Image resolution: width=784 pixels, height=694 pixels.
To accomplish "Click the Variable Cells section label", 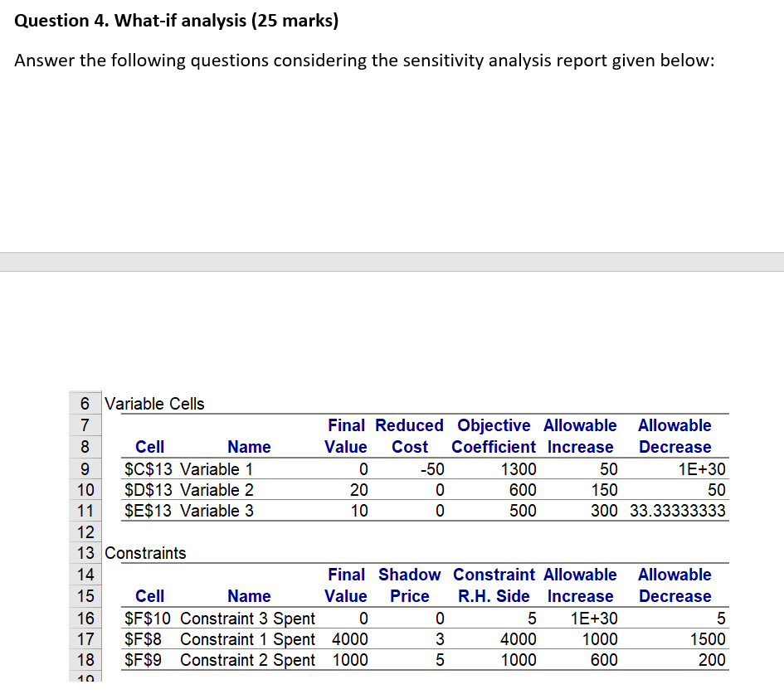I will click(154, 404).
